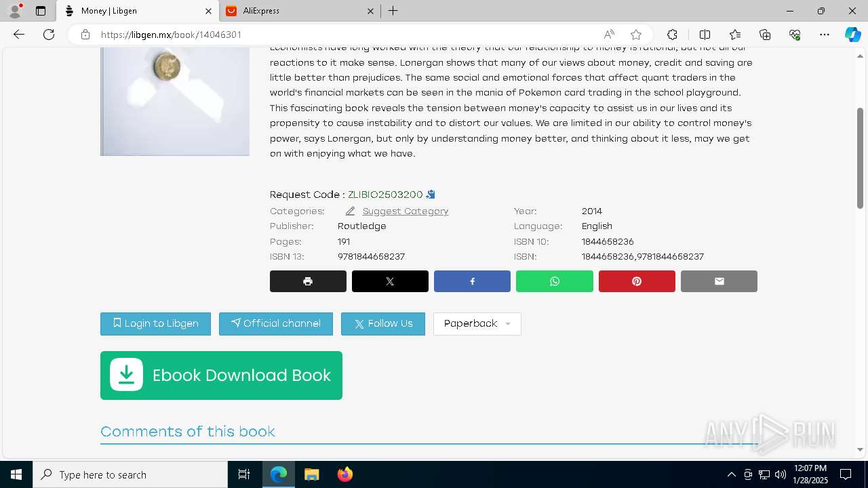Open a new browser tab

(x=393, y=11)
